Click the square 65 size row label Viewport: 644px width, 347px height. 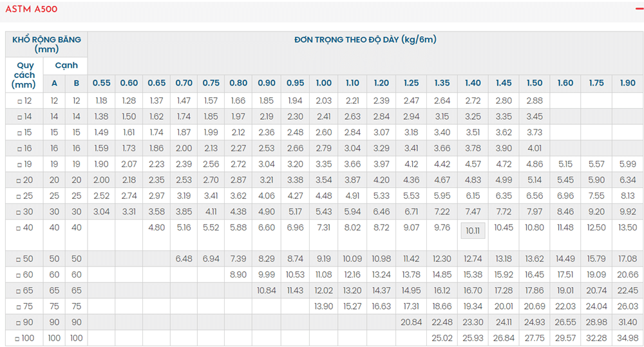[24, 290]
